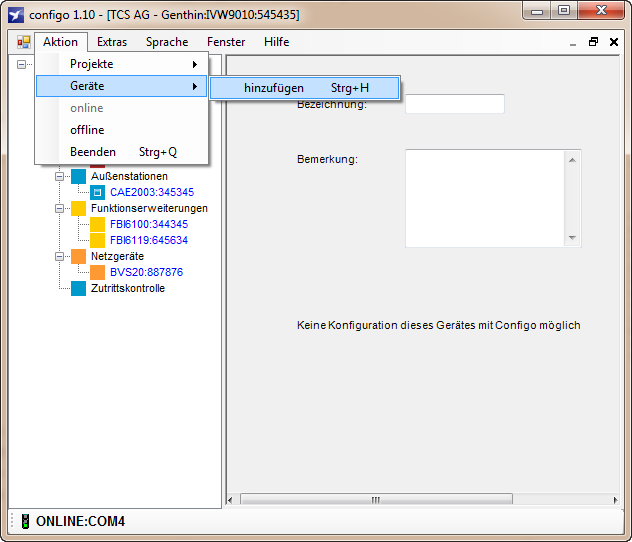The image size is (632, 542).
Task: Click the CAE2003:345345 device icon
Action: tap(97, 192)
